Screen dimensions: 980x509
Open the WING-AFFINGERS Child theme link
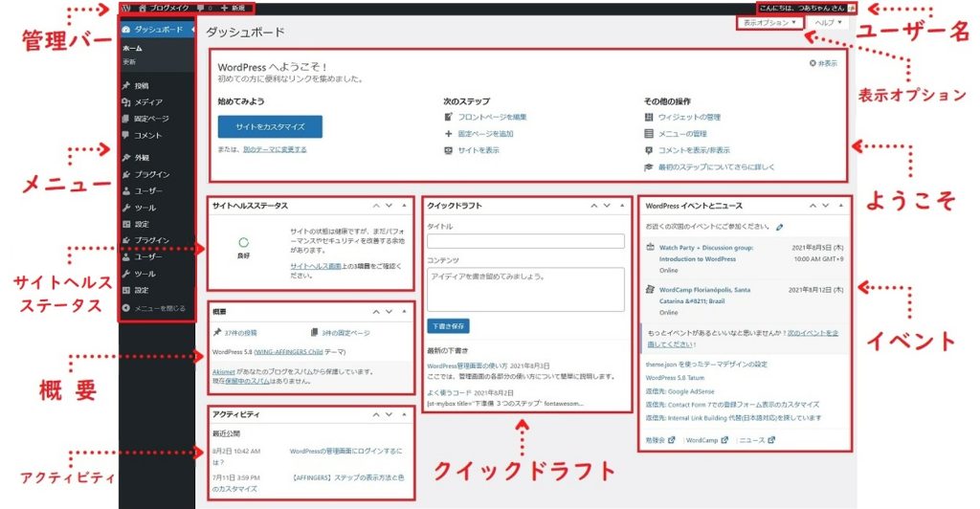click(x=289, y=352)
